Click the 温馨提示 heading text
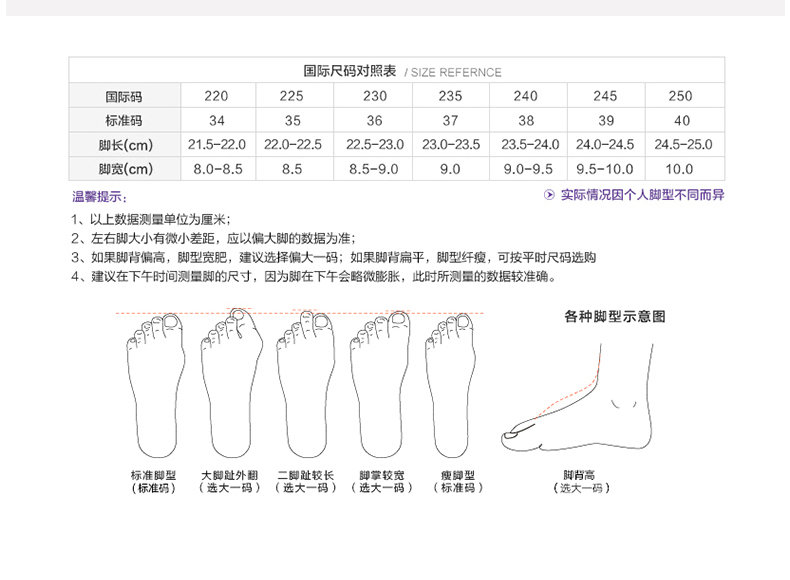The height and width of the screenshot is (580, 790). (x=100, y=197)
